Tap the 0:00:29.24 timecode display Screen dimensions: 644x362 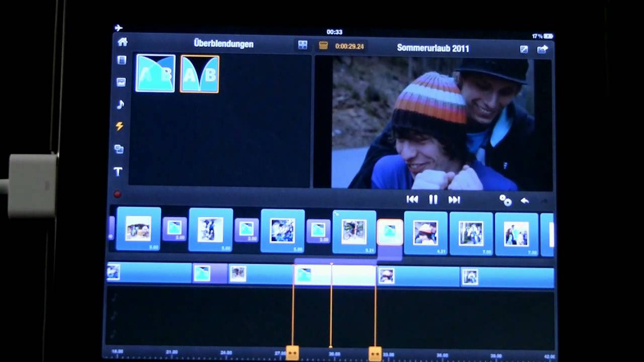tap(349, 46)
